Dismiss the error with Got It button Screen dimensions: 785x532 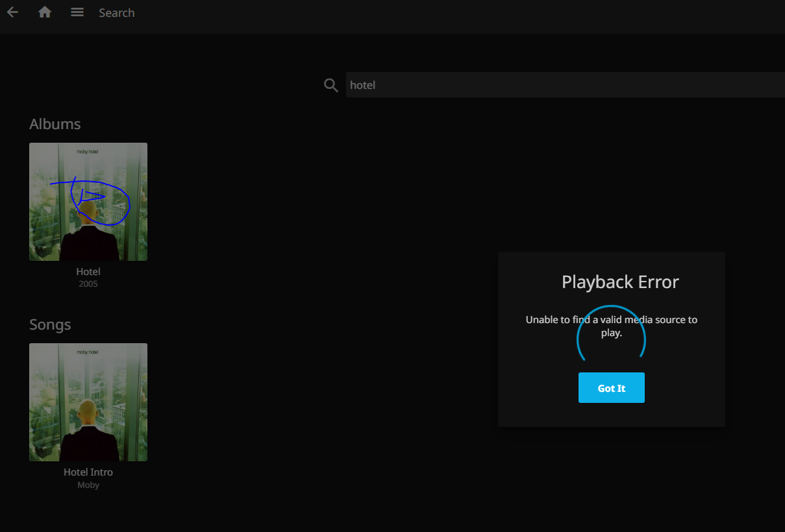[611, 388]
